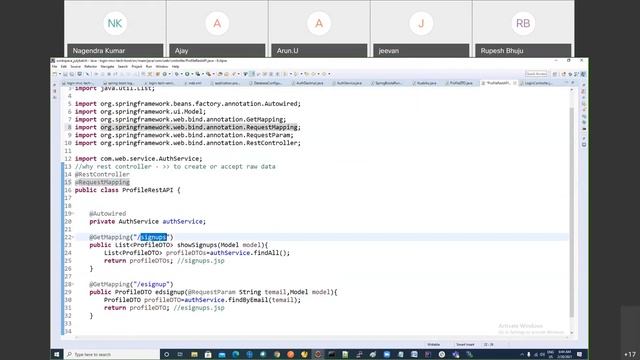Open Microsoft Store from the taskbar

pos(208,354)
